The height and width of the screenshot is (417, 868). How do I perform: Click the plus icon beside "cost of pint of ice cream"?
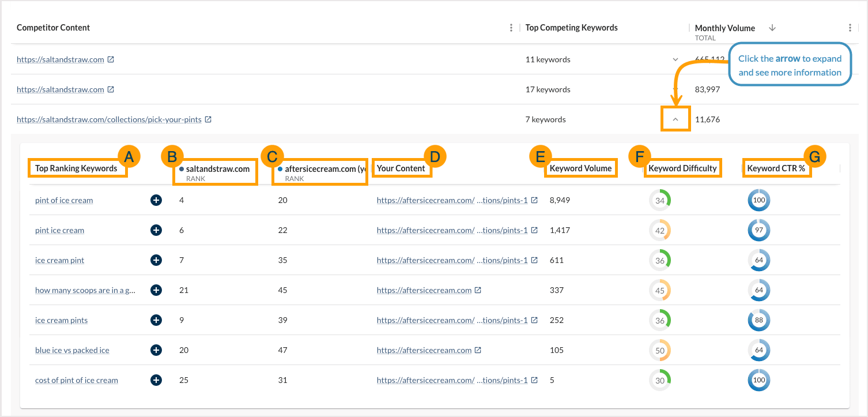156,380
